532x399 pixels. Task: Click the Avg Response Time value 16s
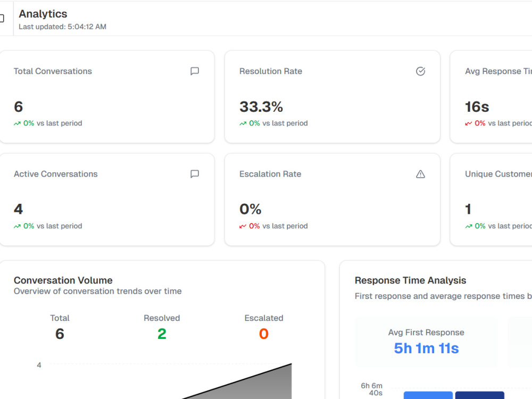(x=477, y=107)
